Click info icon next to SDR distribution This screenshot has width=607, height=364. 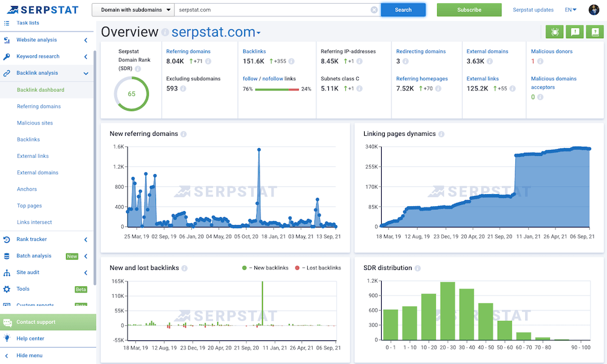418,268
